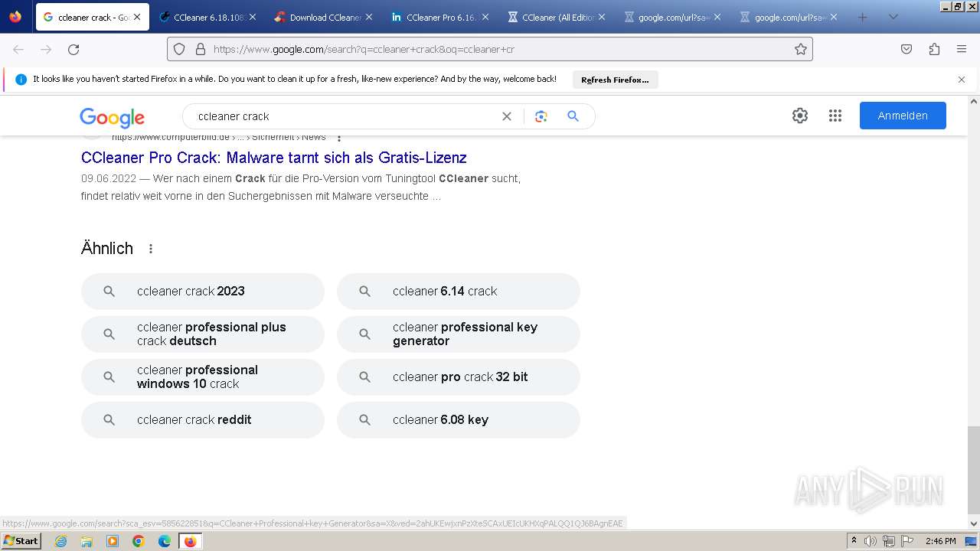
Task: Open the Windows Start menu
Action: click(21, 540)
